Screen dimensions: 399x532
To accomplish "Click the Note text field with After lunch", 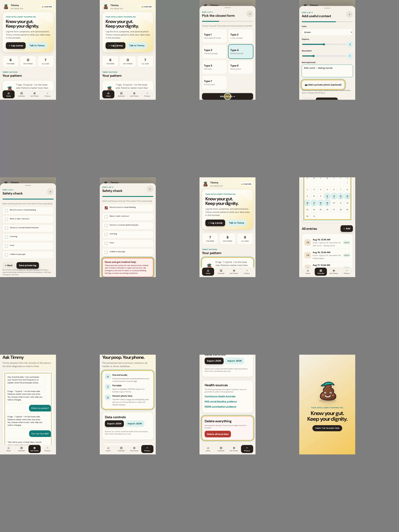I will click(x=327, y=71).
